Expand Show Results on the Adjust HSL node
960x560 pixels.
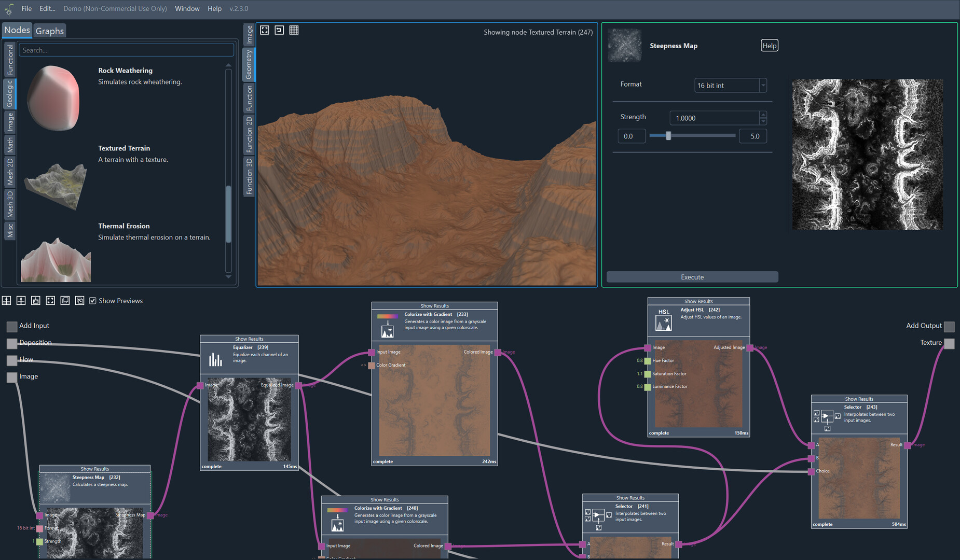coord(698,301)
